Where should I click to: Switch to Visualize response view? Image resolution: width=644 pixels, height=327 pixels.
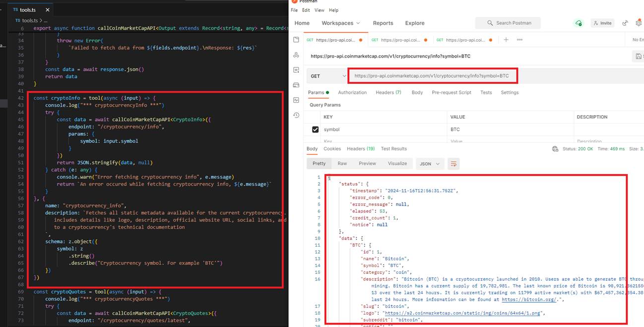(397, 163)
